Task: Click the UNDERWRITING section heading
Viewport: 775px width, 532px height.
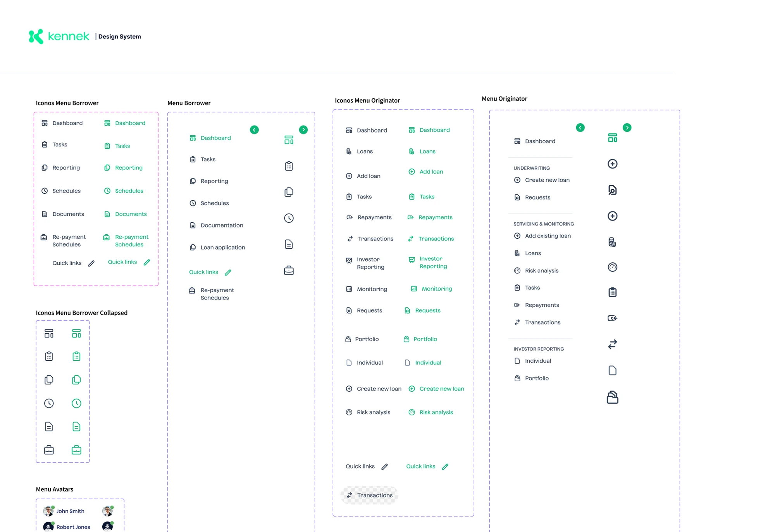Action: pyautogui.click(x=532, y=168)
